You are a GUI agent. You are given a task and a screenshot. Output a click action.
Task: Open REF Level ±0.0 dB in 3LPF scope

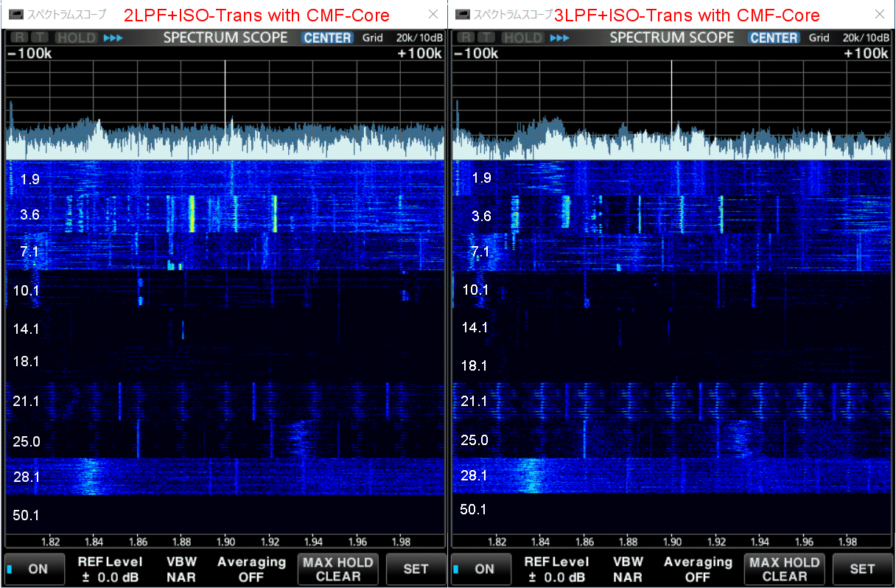point(555,569)
